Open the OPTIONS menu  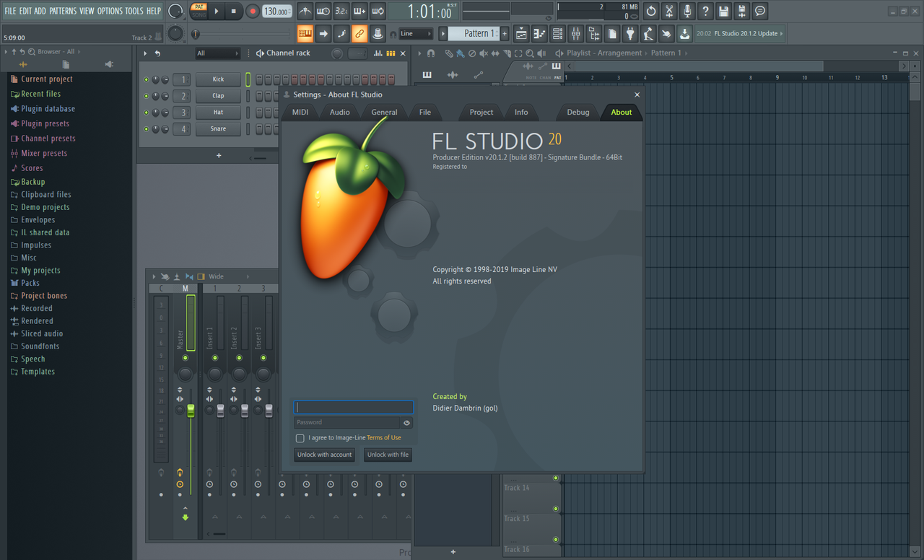point(110,11)
